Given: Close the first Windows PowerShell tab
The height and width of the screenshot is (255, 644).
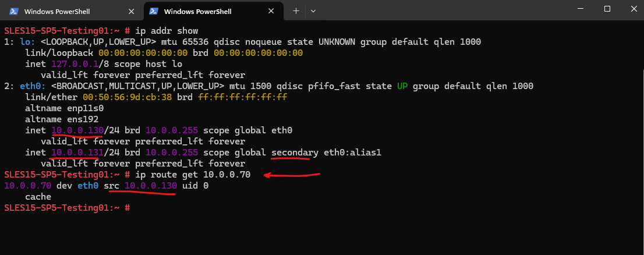Looking at the screenshot, I should 132,12.
